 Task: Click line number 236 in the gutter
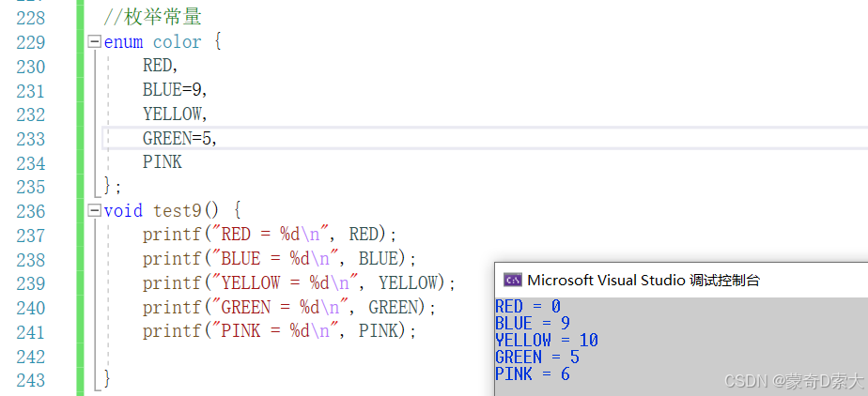[x=30, y=211]
